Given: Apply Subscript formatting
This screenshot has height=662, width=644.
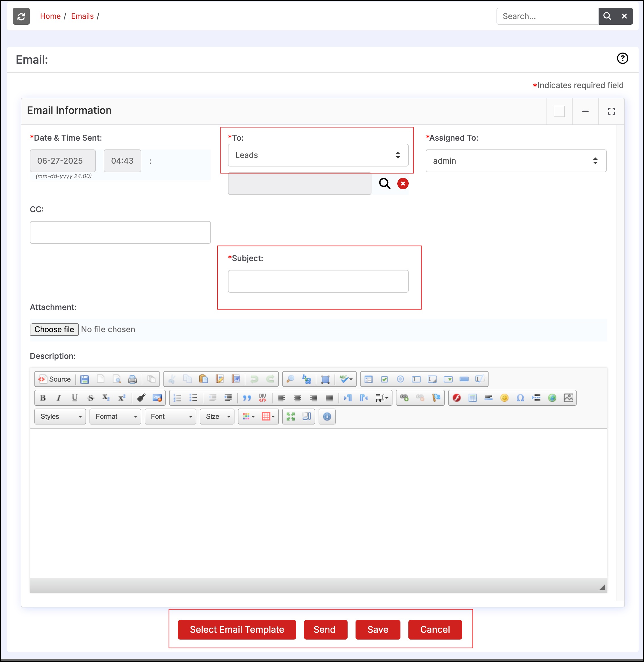Looking at the screenshot, I should pos(106,397).
